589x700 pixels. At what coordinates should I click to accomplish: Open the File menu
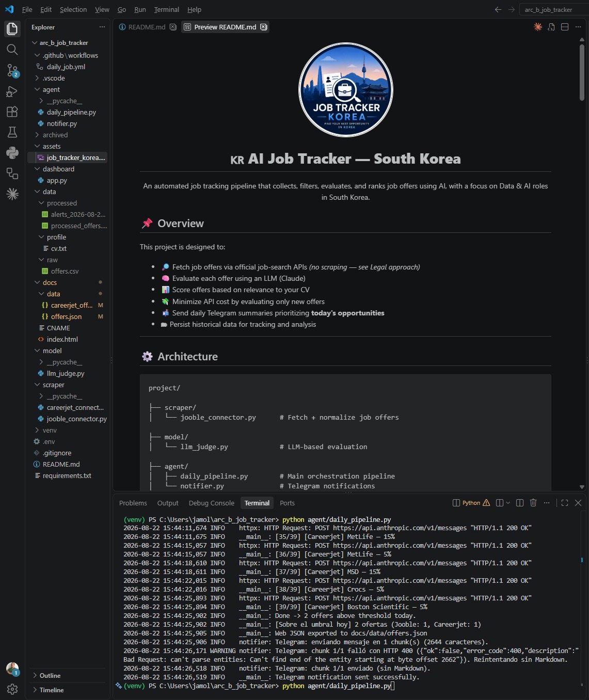click(x=27, y=9)
